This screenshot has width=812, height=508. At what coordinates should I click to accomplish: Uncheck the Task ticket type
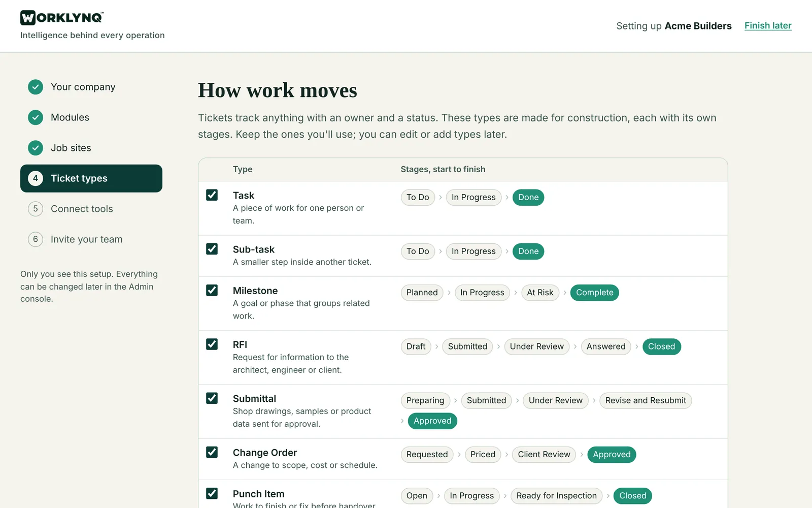tap(212, 195)
